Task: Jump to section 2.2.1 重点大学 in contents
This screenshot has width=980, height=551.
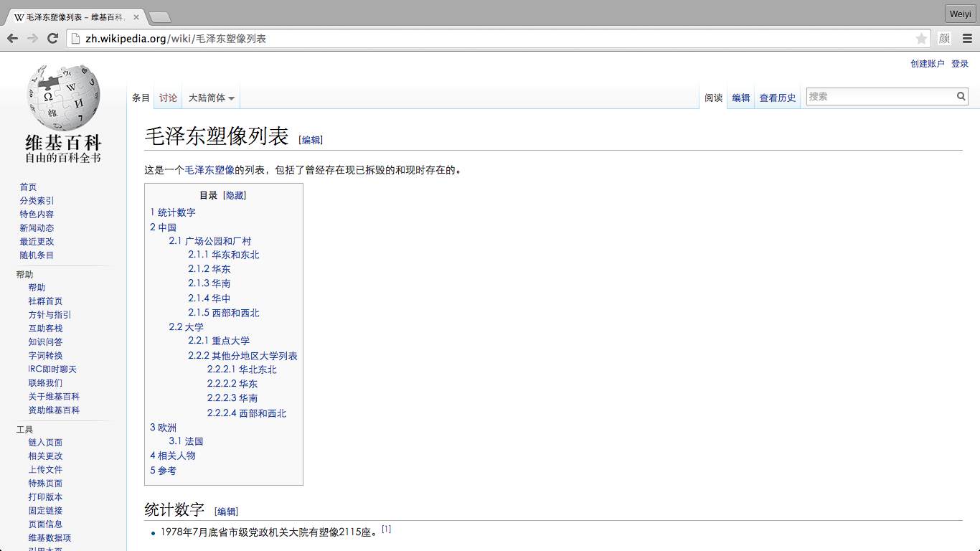Action: coord(219,341)
